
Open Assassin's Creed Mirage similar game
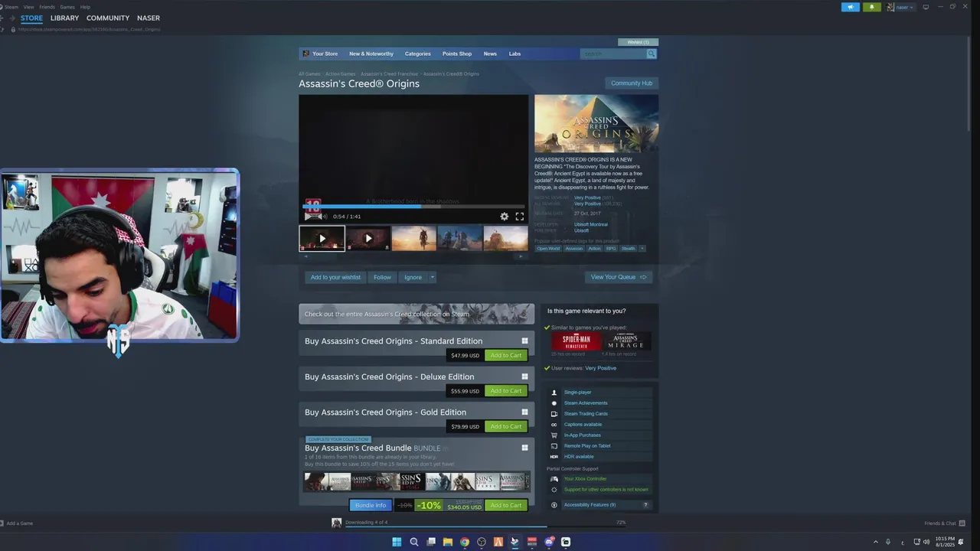coord(626,341)
